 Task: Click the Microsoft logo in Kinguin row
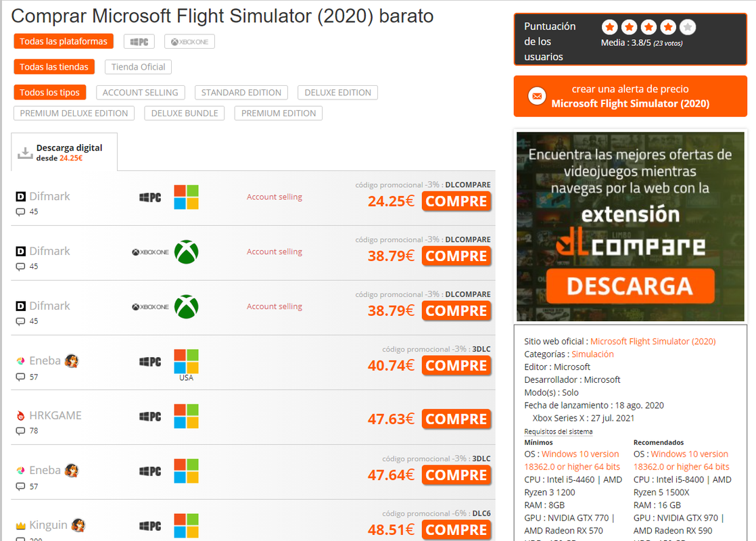186,525
